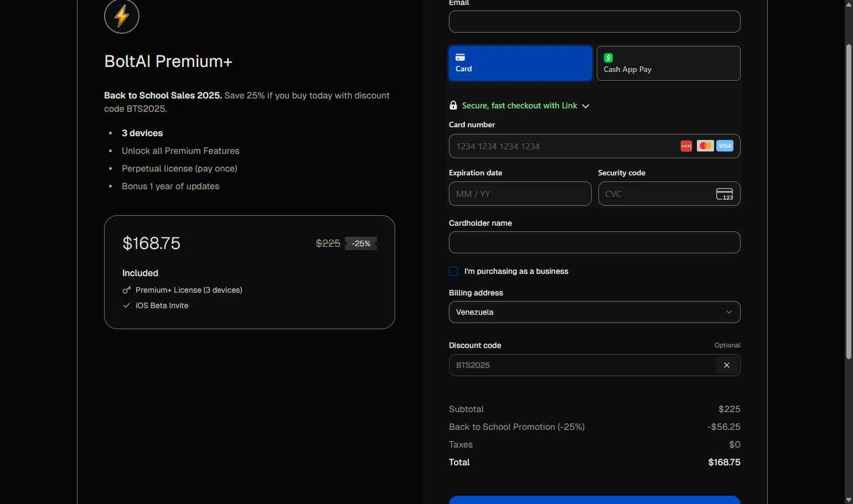This screenshot has height=504, width=853.
Task: Click the Total $168.75 amount
Action: (724, 463)
